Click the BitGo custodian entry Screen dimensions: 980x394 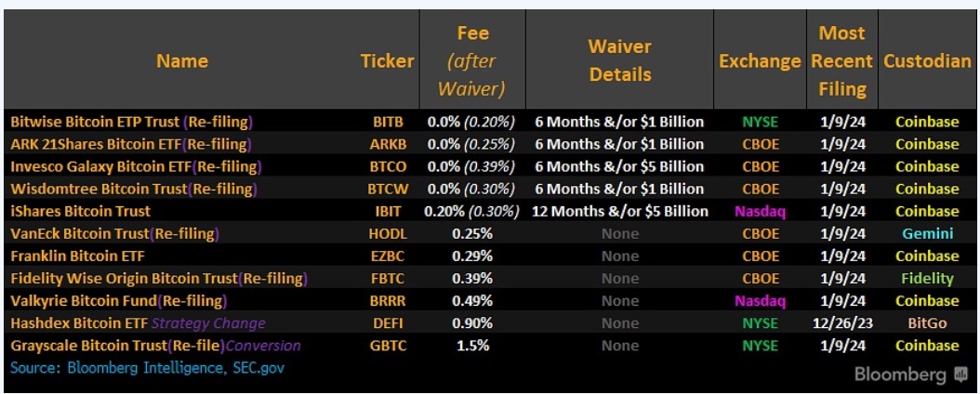coord(927,323)
